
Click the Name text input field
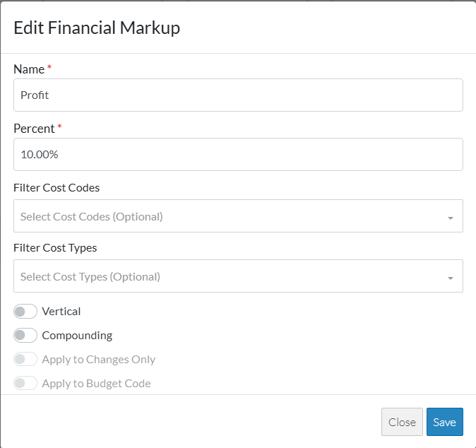pyautogui.click(x=238, y=95)
